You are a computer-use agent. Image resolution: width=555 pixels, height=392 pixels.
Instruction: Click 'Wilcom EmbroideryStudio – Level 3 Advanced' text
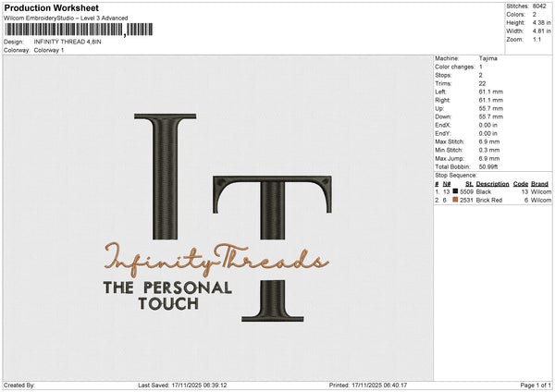tap(66, 18)
